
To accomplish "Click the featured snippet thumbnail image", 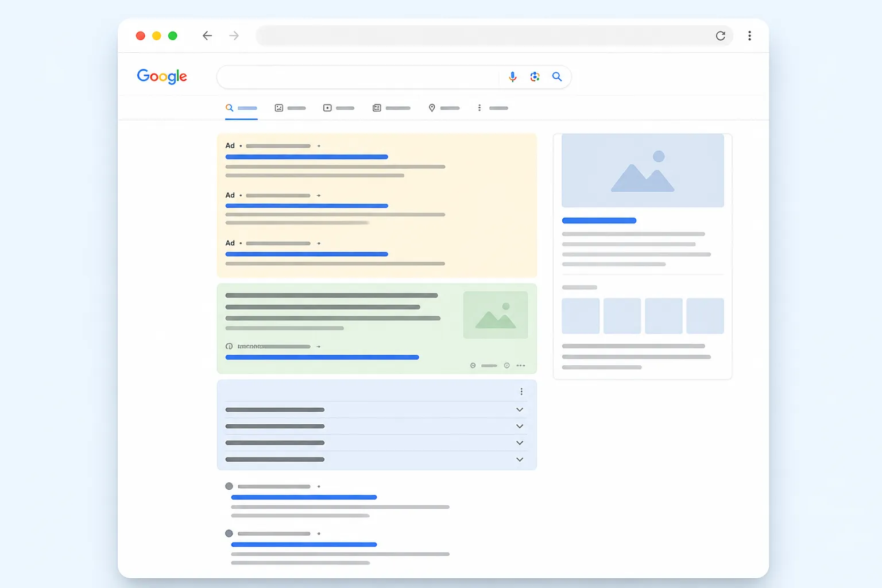I will pos(496,315).
